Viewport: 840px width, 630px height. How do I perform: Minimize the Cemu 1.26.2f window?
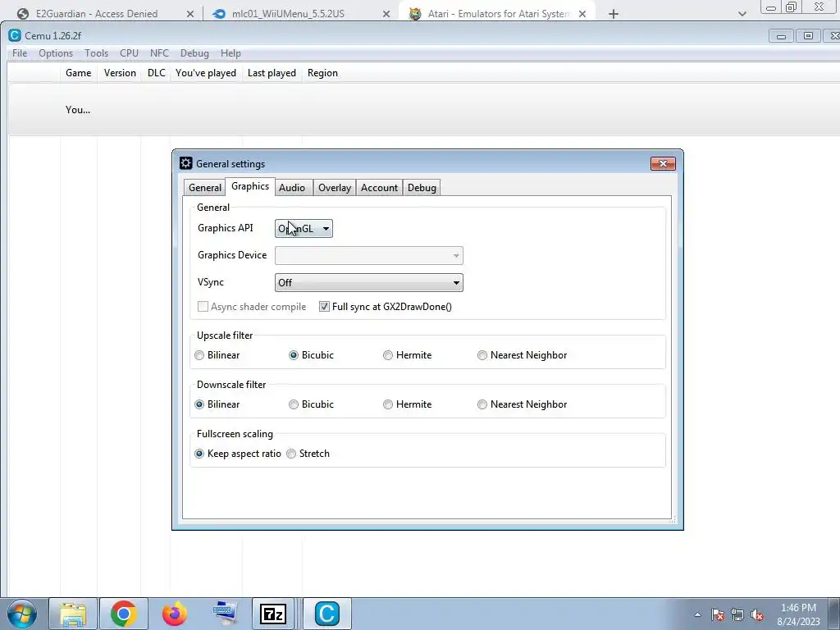click(781, 36)
